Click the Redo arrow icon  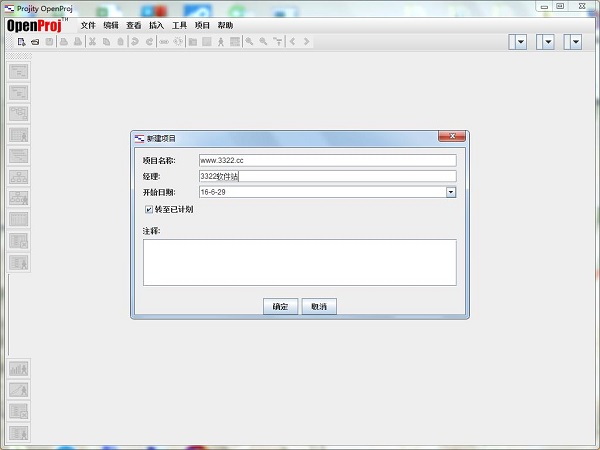point(149,42)
